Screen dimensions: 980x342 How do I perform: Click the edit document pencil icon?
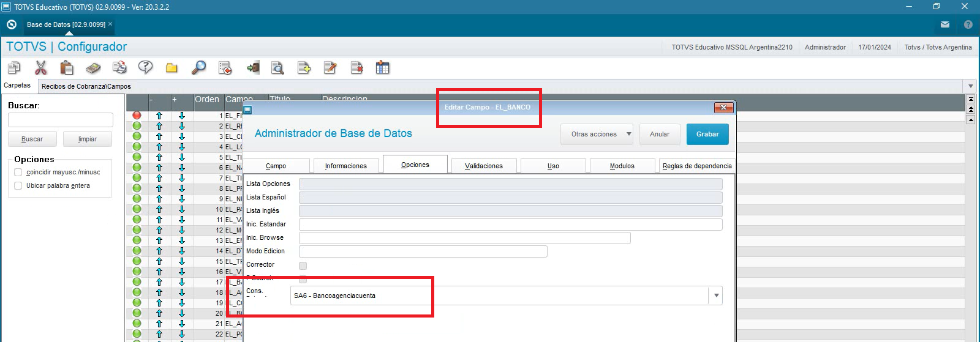[x=330, y=67]
